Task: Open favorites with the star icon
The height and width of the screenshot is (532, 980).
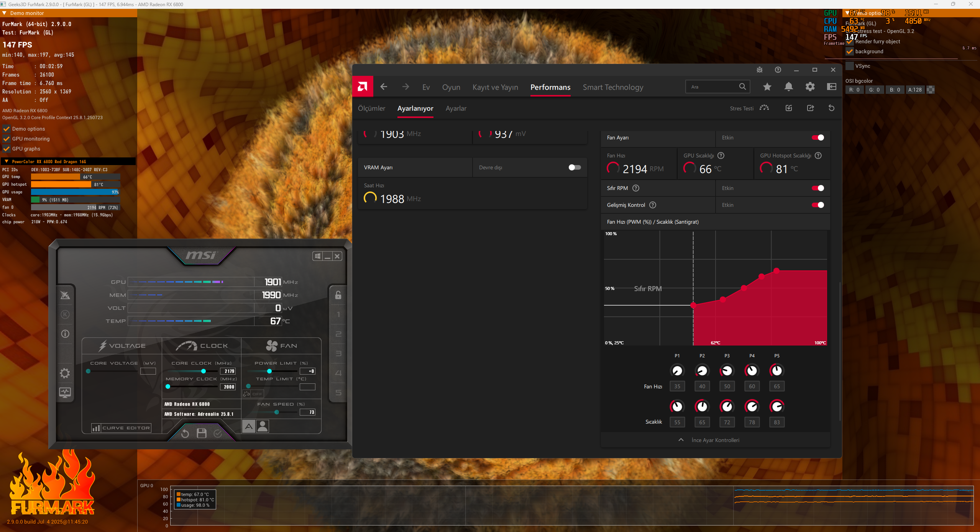Action: (767, 87)
